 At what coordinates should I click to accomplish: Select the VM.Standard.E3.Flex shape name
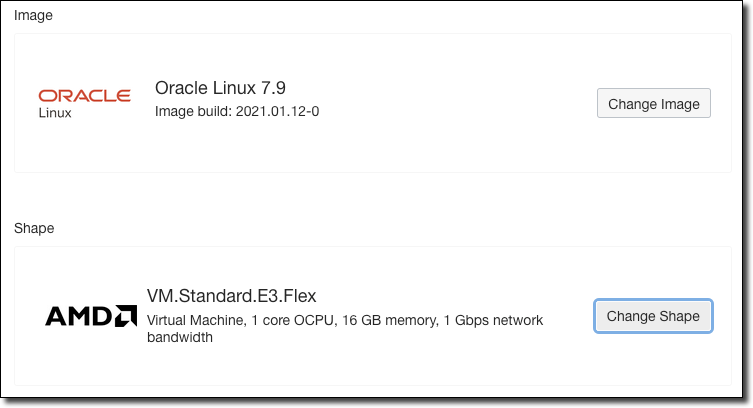click(x=231, y=295)
